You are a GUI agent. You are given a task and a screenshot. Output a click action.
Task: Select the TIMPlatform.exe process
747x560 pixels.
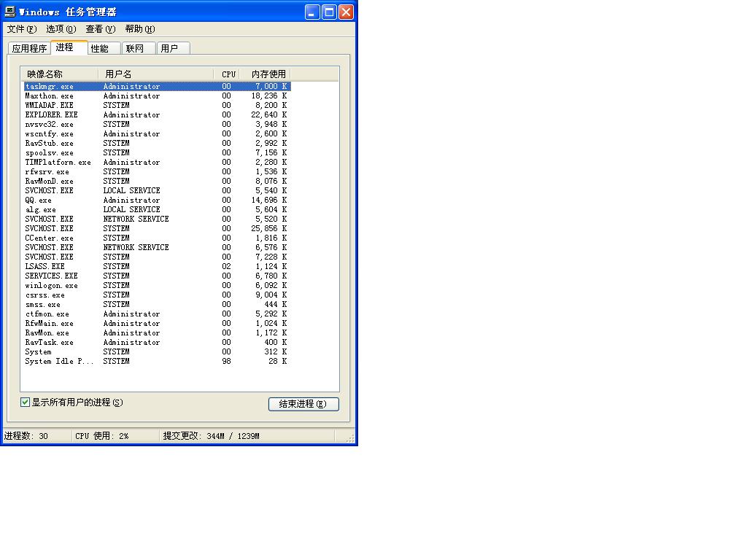point(158,163)
